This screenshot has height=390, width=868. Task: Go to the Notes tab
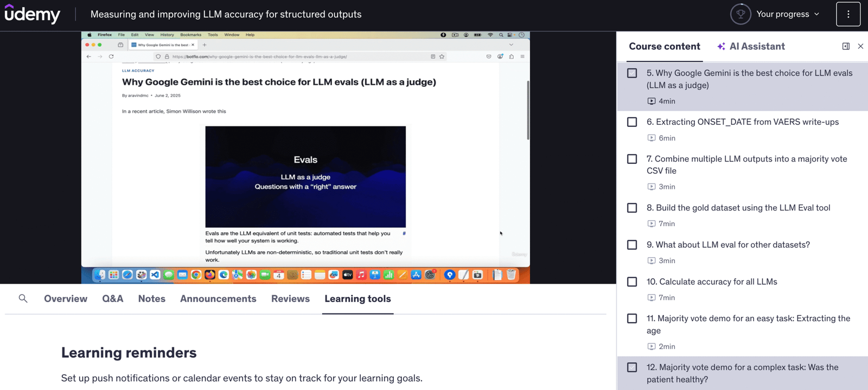pyautogui.click(x=152, y=298)
